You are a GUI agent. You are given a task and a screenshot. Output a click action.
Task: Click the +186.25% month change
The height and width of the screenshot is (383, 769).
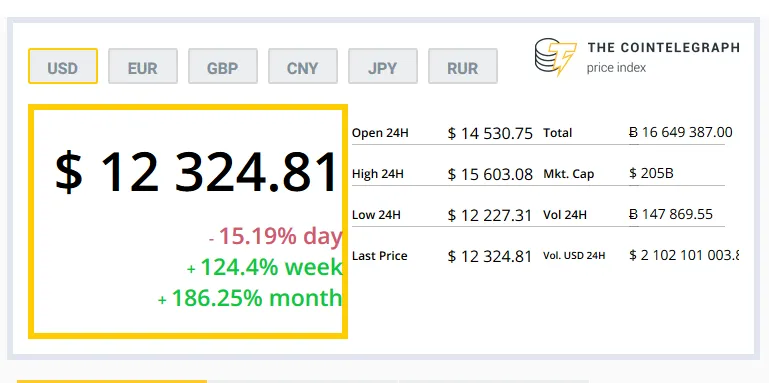[x=250, y=298]
